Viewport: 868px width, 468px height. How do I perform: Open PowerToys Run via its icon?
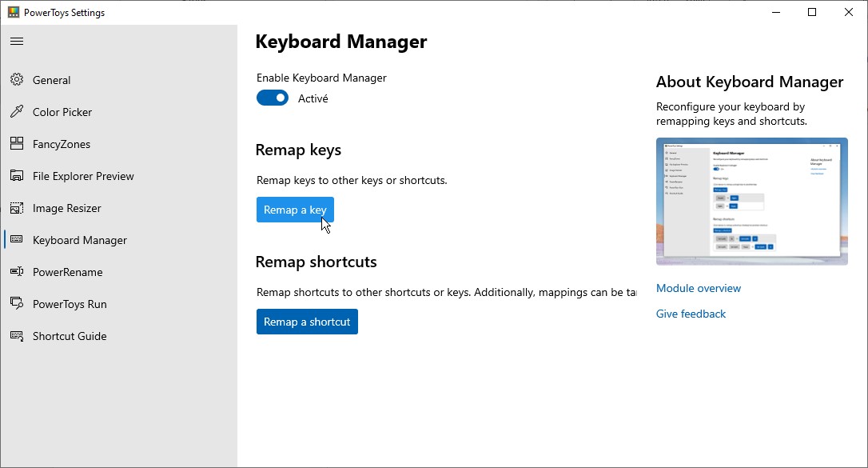tap(17, 304)
